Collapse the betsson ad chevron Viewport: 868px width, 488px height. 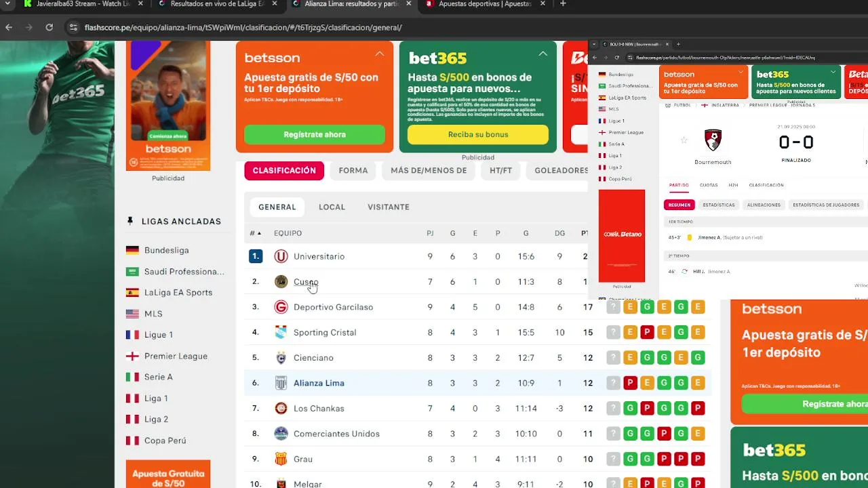pos(380,54)
